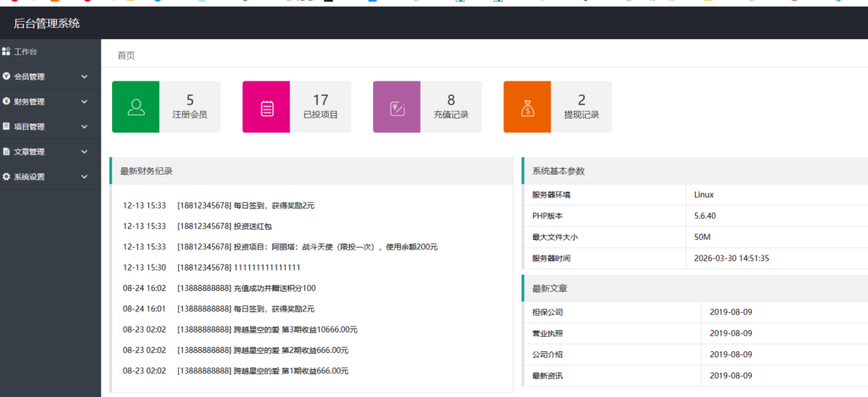The image size is (868, 397).
Task: Click the 投资送红包 record
Action: 198,226
